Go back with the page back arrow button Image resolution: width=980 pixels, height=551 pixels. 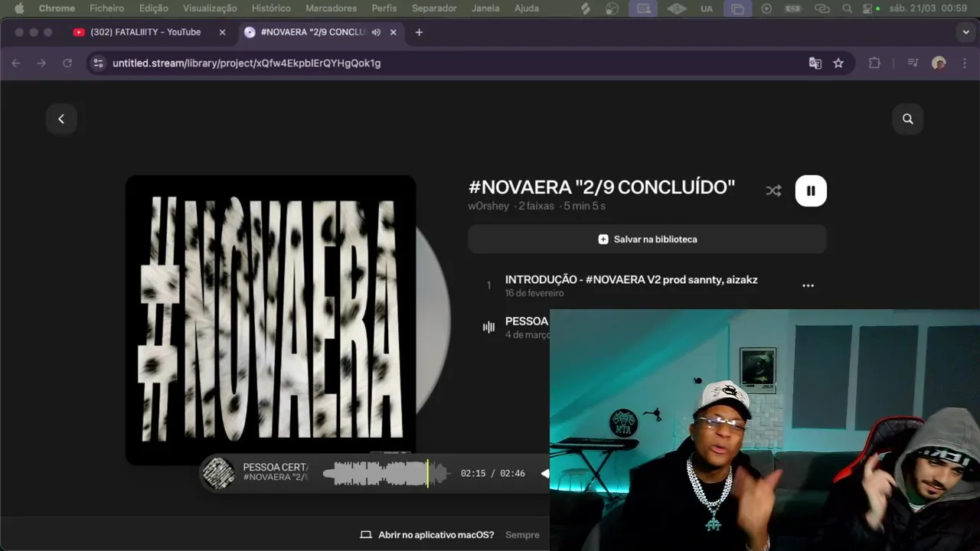[x=61, y=119]
